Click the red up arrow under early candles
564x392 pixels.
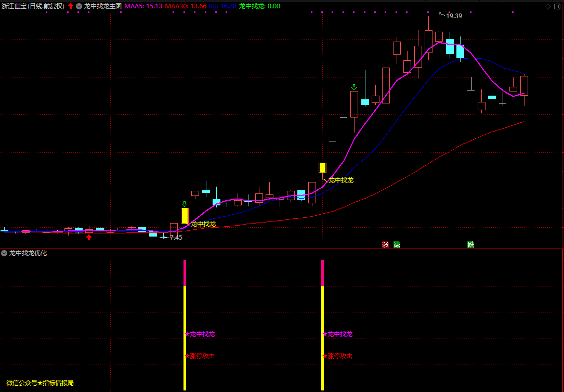(x=89, y=237)
